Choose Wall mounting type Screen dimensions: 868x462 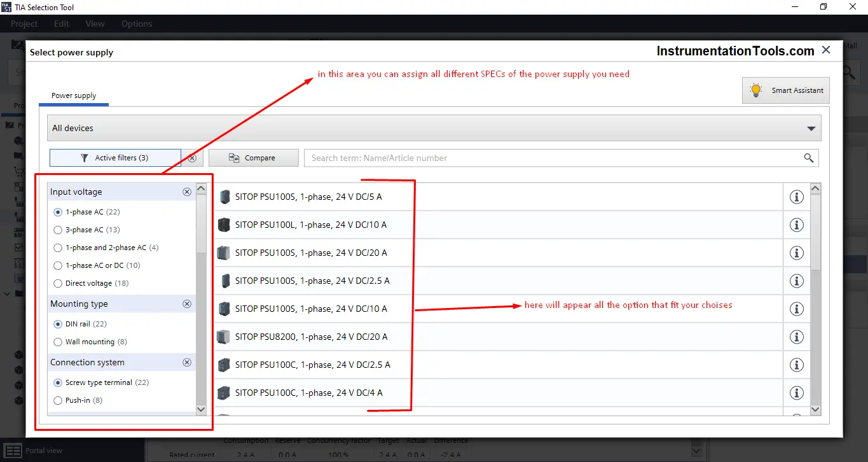point(58,342)
